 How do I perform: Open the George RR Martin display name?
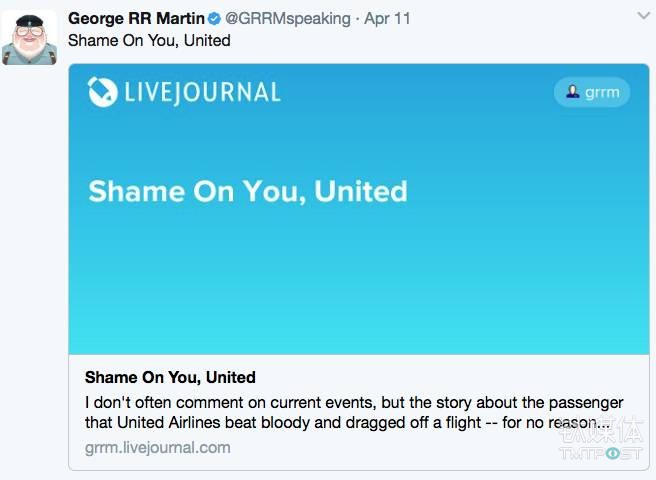(135, 18)
